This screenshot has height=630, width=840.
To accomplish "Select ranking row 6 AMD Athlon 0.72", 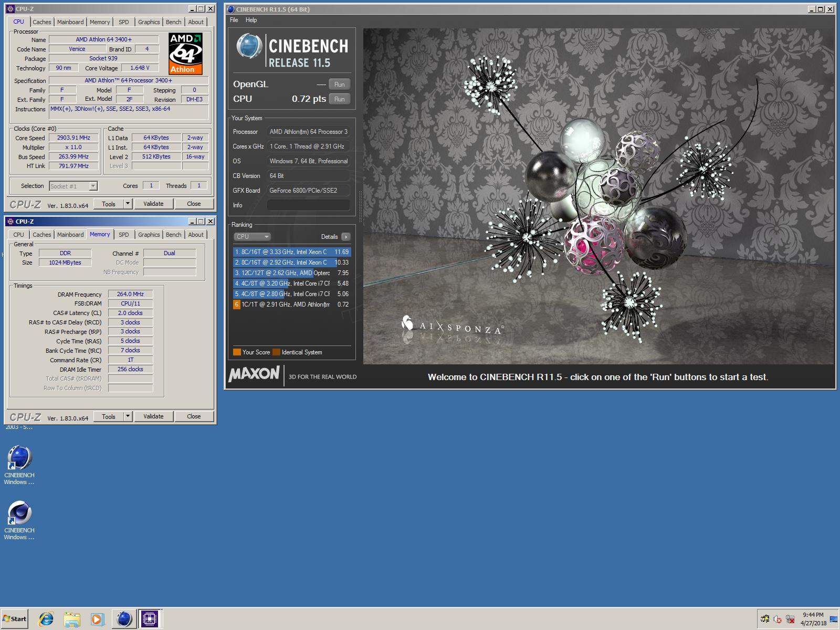I will (292, 304).
